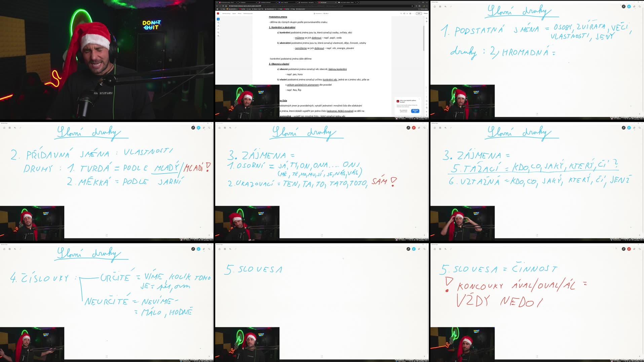Select the eraser in the Číslovky whiteboard
Viewport: 644px width, 362px height.
point(204,249)
